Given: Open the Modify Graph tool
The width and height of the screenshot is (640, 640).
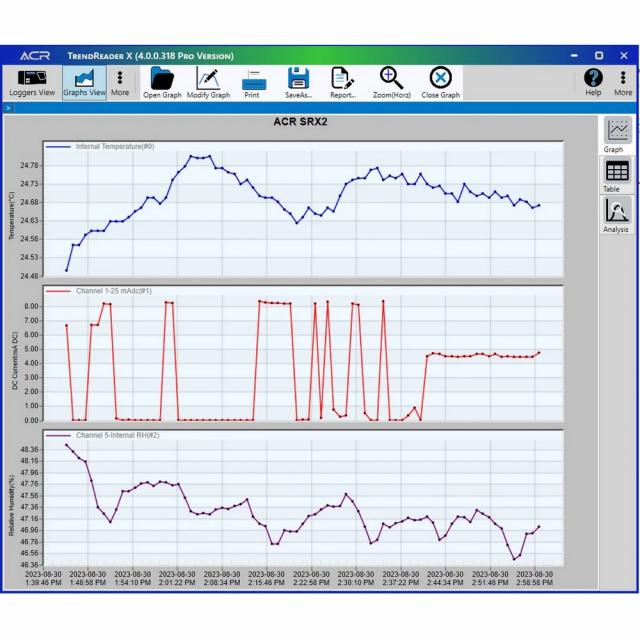Looking at the screenshot, I should point(208,78).
